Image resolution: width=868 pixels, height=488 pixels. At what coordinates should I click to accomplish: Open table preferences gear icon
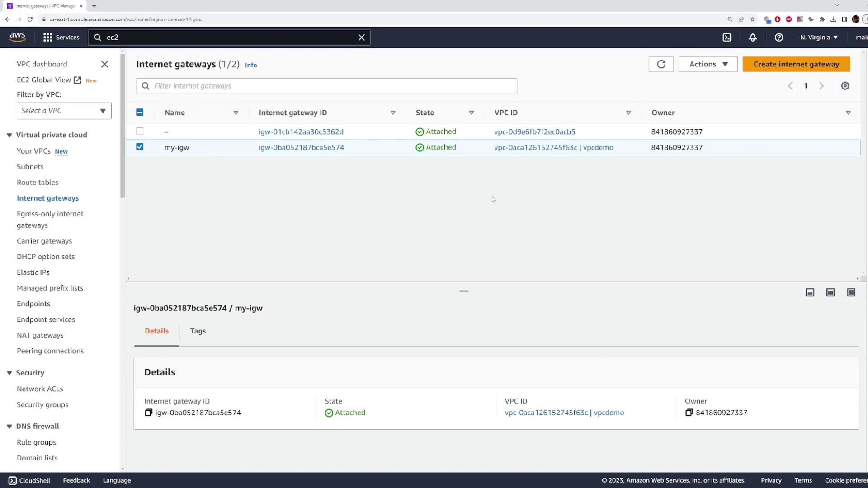pos(845,86)
